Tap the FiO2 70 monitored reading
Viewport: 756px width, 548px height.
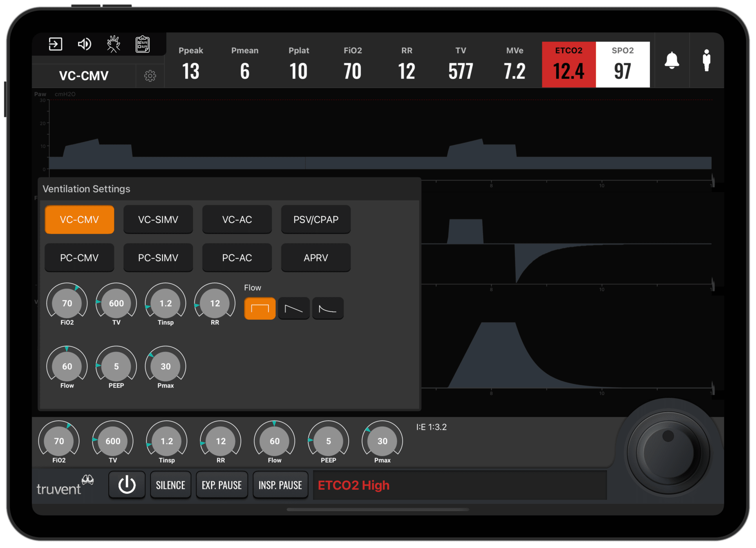[x=353, y=64]
